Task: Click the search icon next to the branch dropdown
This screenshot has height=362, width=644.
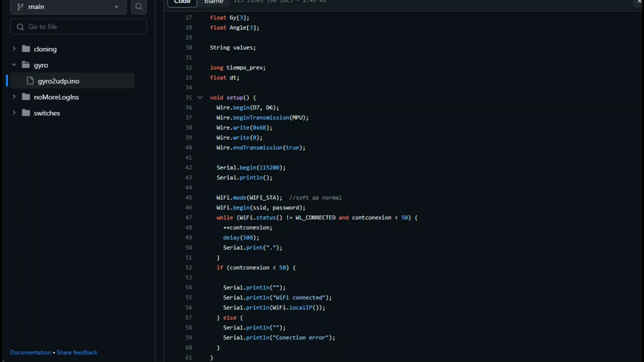Action: [139, 7]
